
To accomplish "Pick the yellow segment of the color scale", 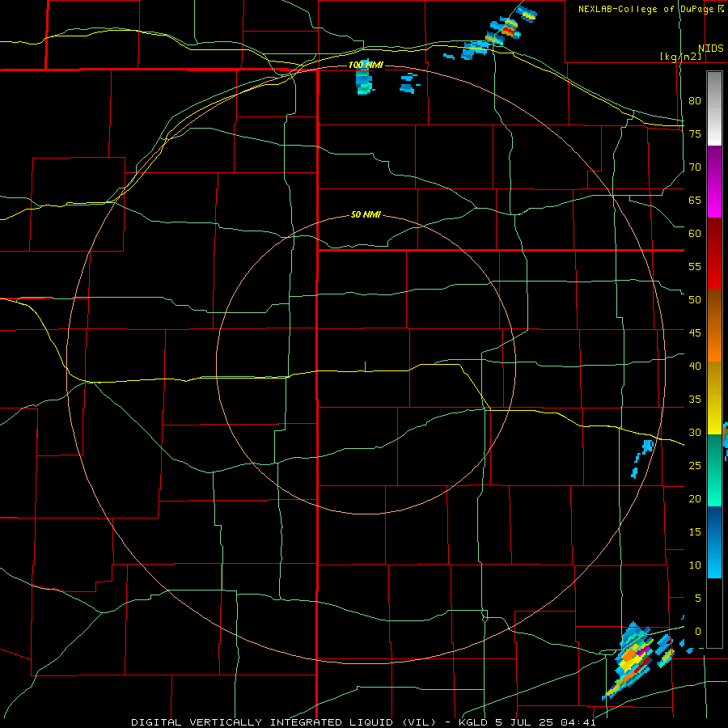I will (x=714, y=398).
